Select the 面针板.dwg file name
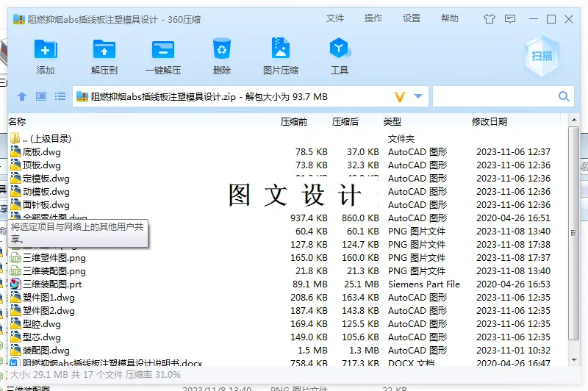 coord(46,205)
